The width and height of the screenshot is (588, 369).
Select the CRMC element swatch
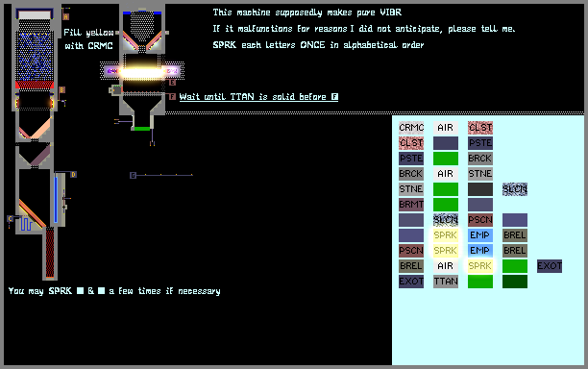[411, 128]
